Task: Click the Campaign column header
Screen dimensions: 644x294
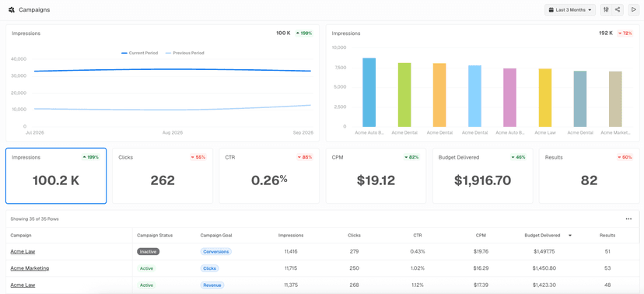Action: click(x=21, y=236)
